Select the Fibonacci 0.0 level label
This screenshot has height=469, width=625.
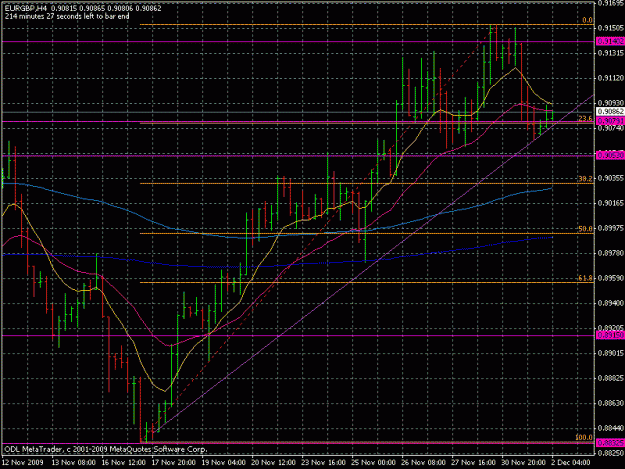587,20
